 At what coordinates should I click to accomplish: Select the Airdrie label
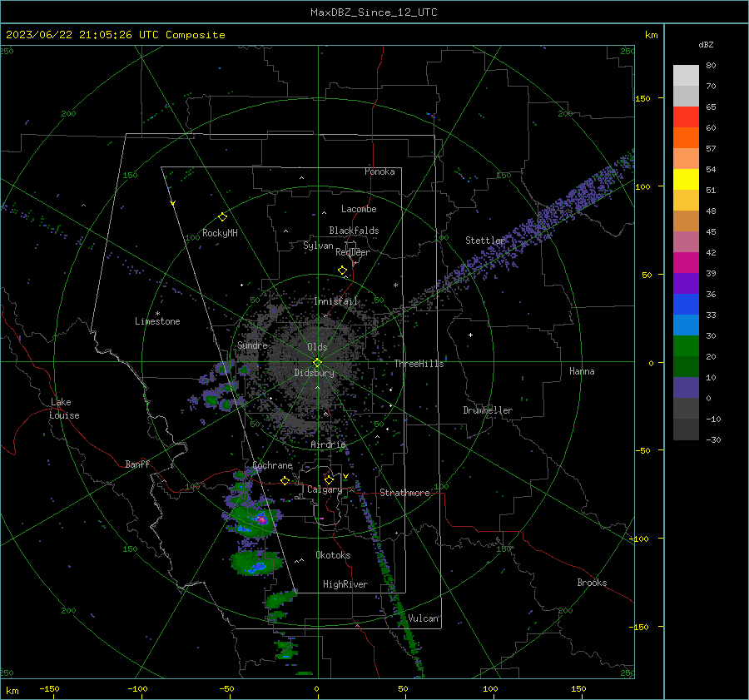[328, 444]
